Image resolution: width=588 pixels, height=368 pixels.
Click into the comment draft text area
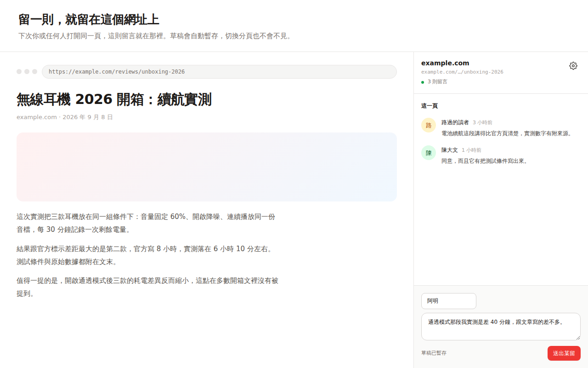click(x=501, y=327)
